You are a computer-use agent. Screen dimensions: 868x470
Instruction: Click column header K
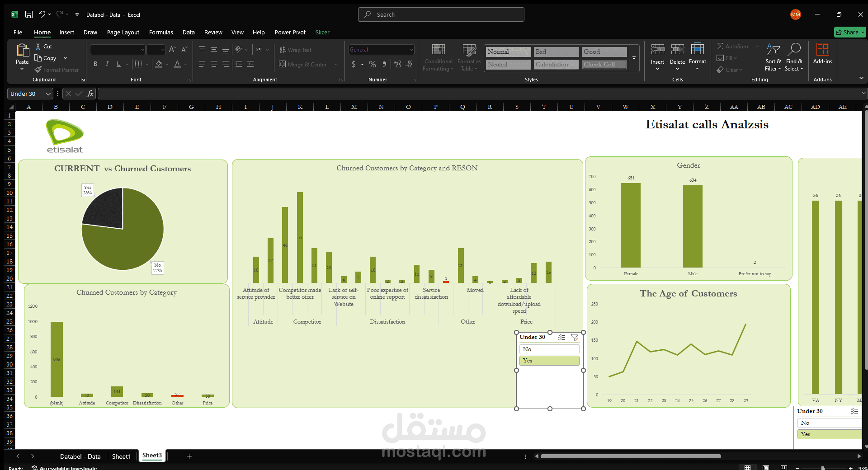click(x=300, y=107)
